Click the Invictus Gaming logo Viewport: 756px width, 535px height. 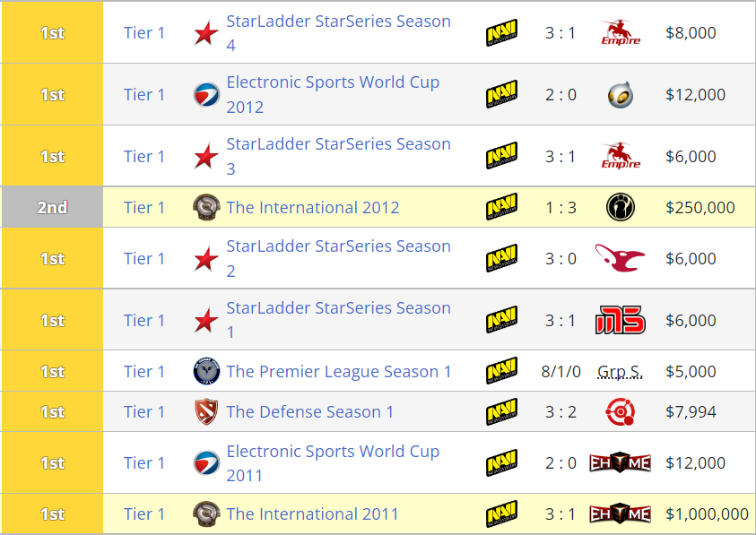tap(620, 208)
